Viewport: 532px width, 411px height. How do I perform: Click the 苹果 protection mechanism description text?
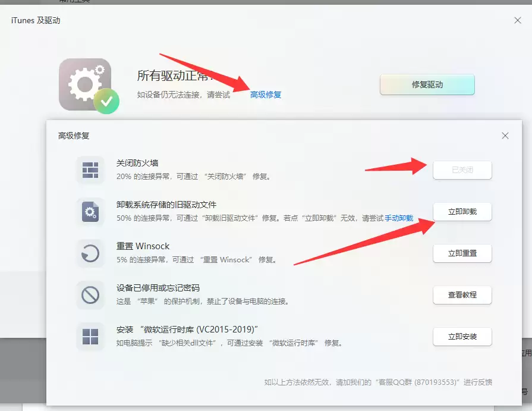[x=203, y=302]
